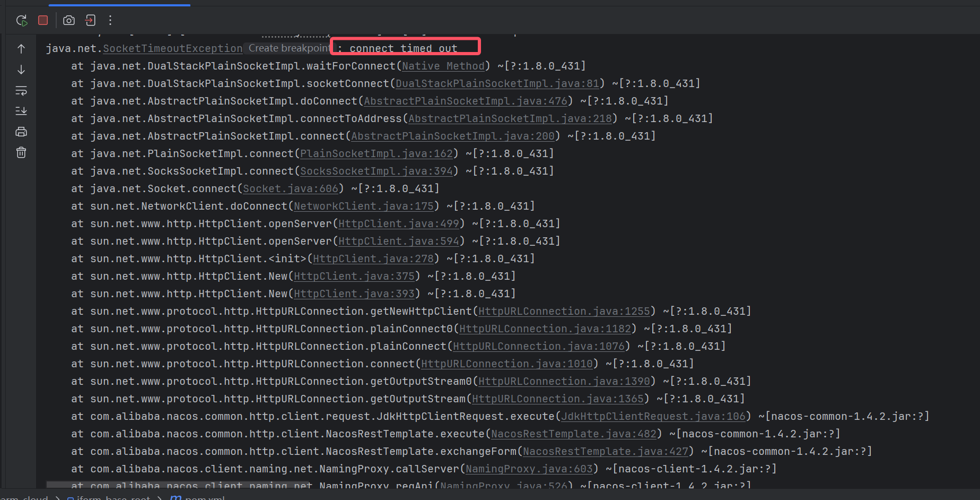
Task: Clear all console output with trash icon
Action: click(x=21, y=153)
